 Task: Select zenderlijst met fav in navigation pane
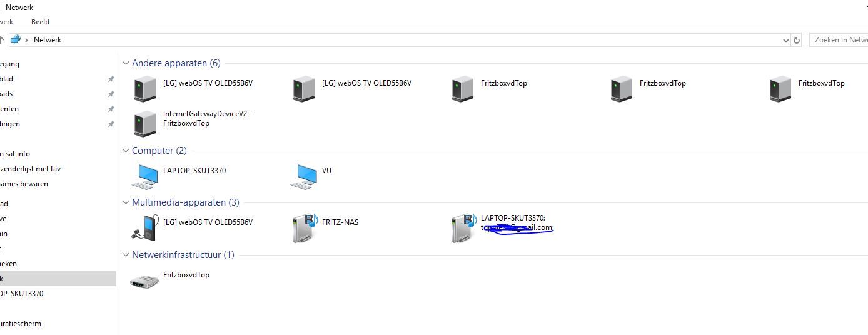click(x=31, y=169)
